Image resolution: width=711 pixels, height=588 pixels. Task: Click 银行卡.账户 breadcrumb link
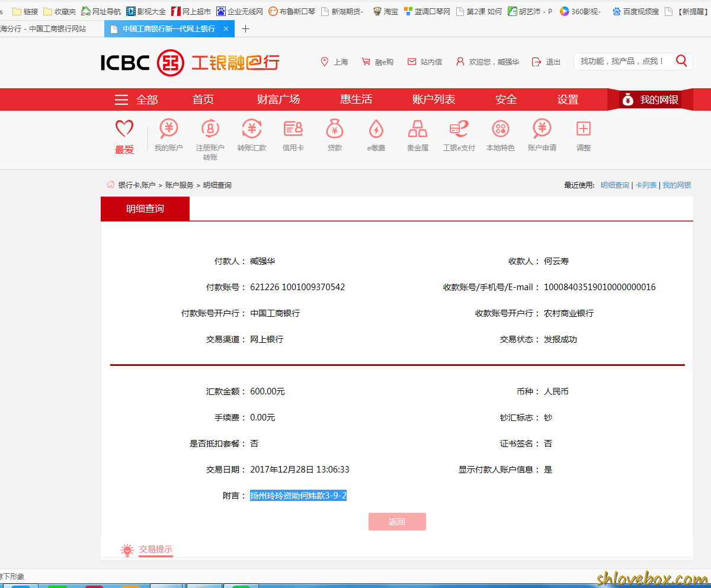pyautogui.click(x=137, y=185)
